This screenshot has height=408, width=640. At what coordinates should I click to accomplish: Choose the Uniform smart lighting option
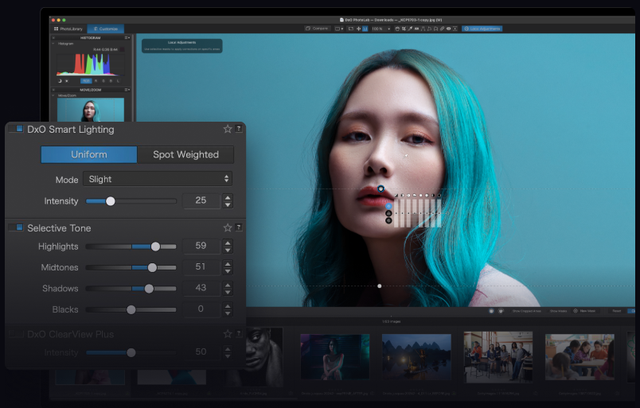[x=89, y=155]
